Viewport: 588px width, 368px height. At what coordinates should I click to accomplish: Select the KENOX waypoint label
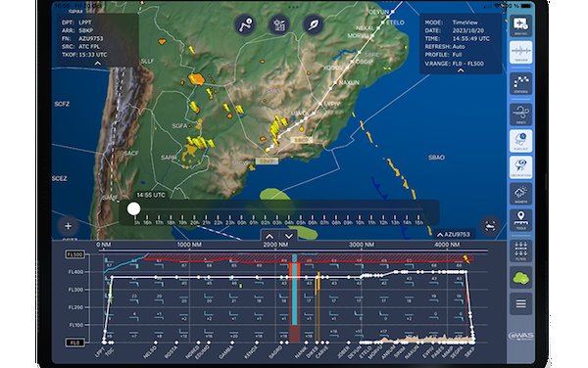pos(251,352)
